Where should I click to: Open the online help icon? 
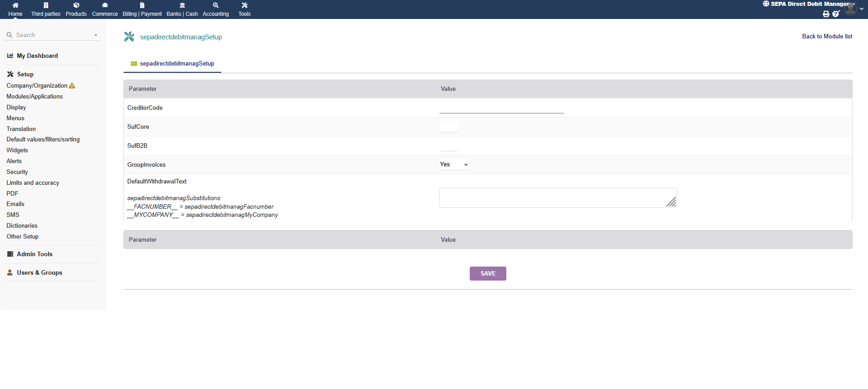(835, 14)
